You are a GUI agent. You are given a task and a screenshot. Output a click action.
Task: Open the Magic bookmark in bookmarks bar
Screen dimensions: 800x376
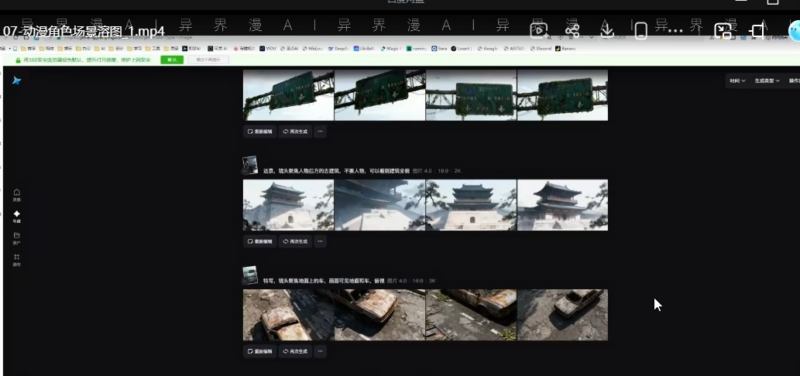[x=391, y=48]
